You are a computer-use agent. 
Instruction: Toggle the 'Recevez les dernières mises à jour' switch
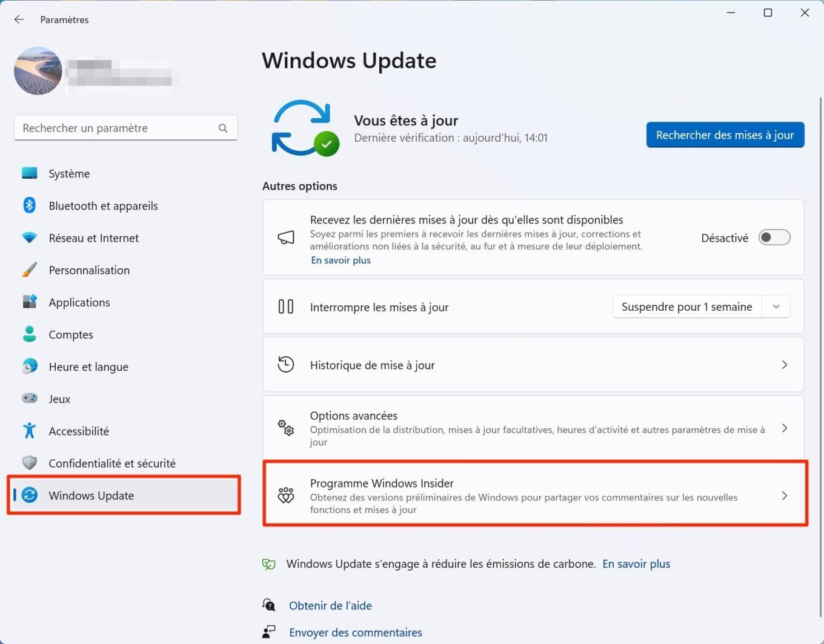pos(774,237)
